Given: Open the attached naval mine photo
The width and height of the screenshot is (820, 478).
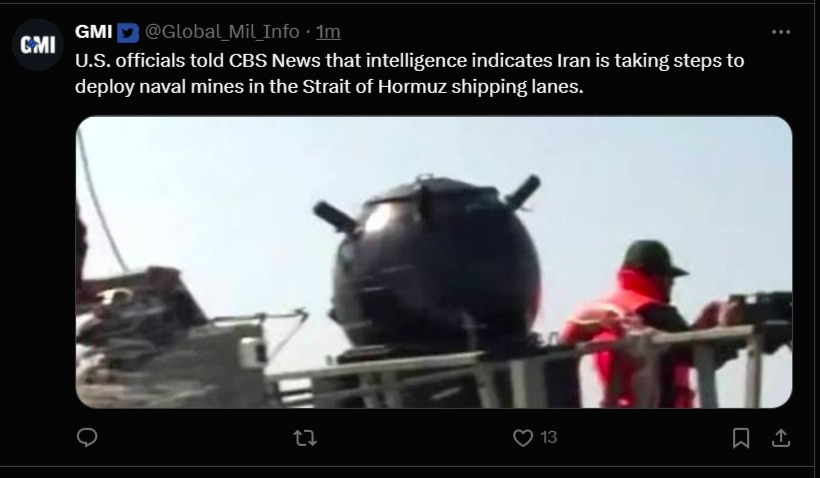Looking at the screenshot, I should [434, 262].
